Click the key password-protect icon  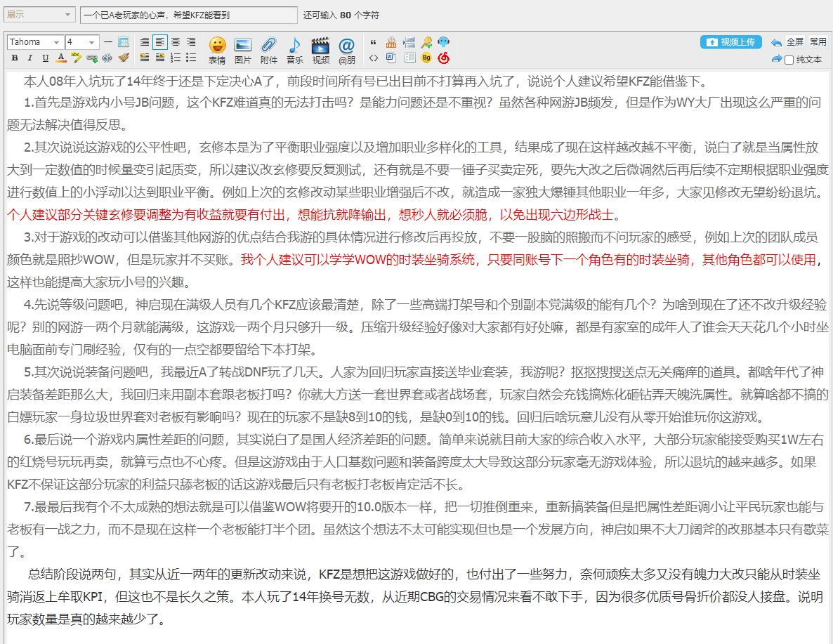coord(426,42)
